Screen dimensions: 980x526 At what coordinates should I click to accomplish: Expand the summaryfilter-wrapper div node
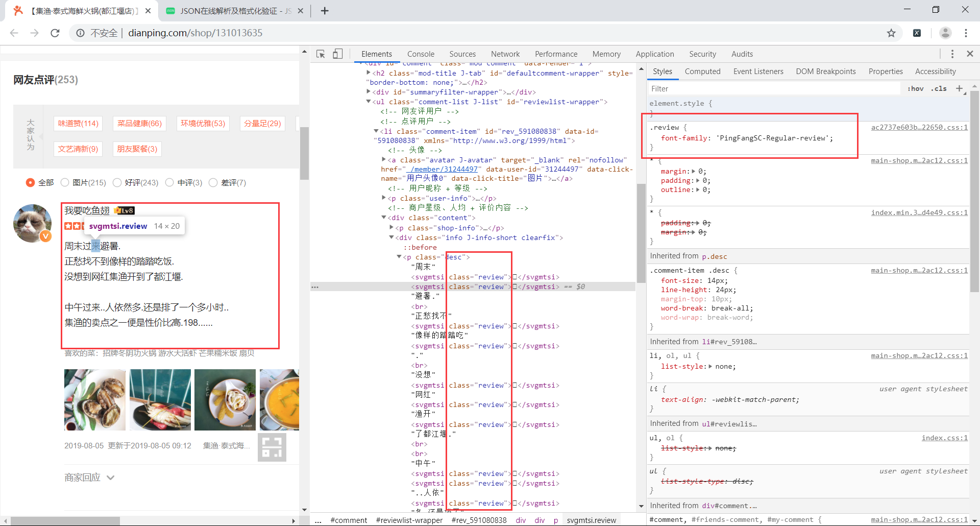coord(369,92)
